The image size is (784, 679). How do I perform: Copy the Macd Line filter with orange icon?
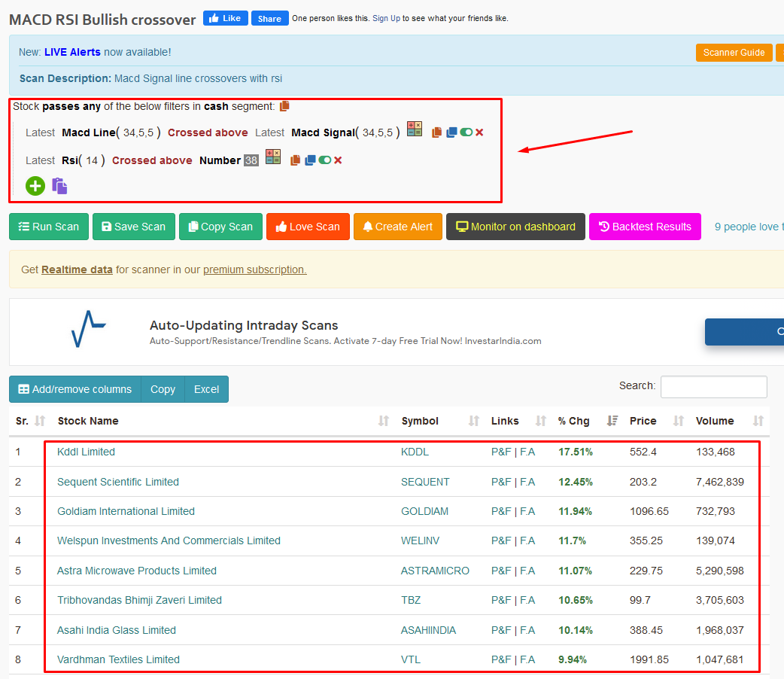436,132
